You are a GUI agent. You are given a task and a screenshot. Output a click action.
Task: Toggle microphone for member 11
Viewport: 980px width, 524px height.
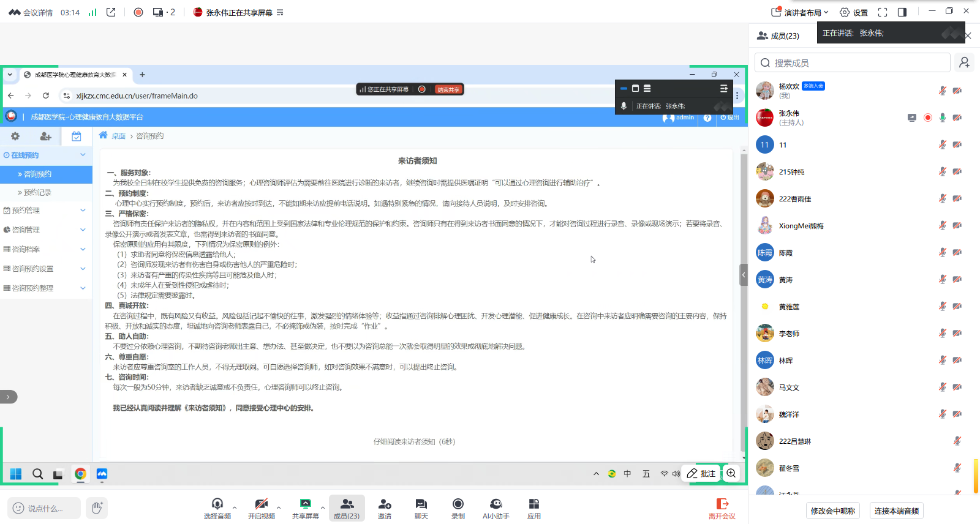pos(943,144)
